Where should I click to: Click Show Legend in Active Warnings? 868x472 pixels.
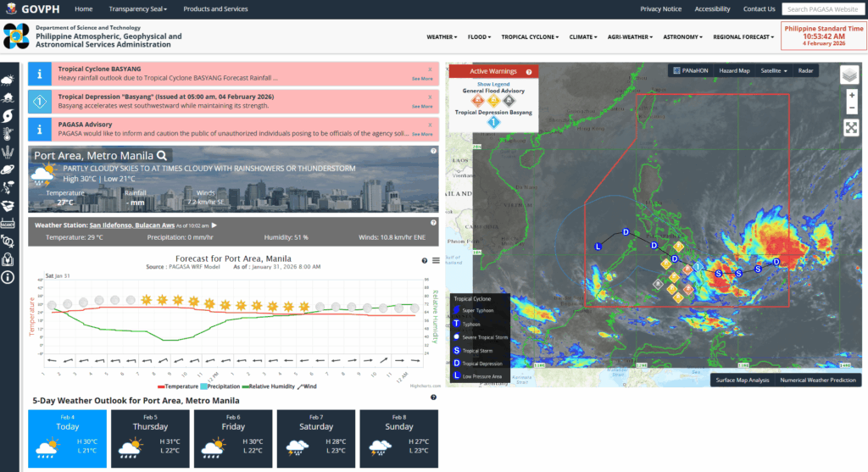coord(493,84)
